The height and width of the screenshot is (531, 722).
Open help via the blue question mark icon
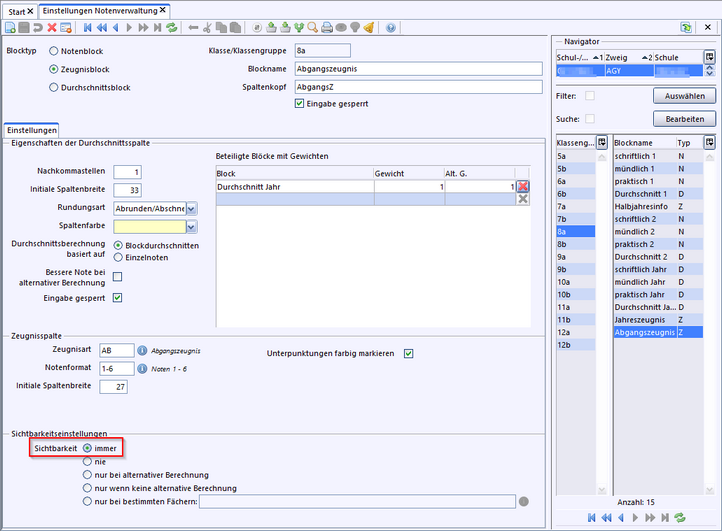point(390,28)
